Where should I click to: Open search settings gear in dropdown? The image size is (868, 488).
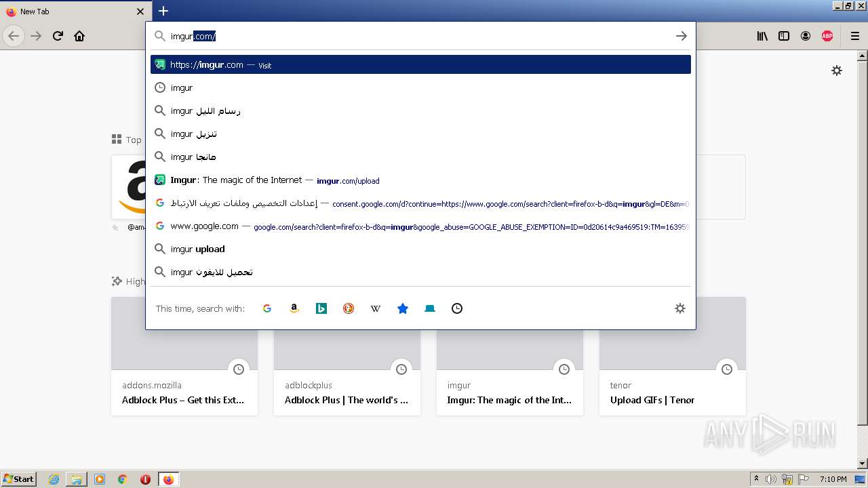[x=680, y=308]
